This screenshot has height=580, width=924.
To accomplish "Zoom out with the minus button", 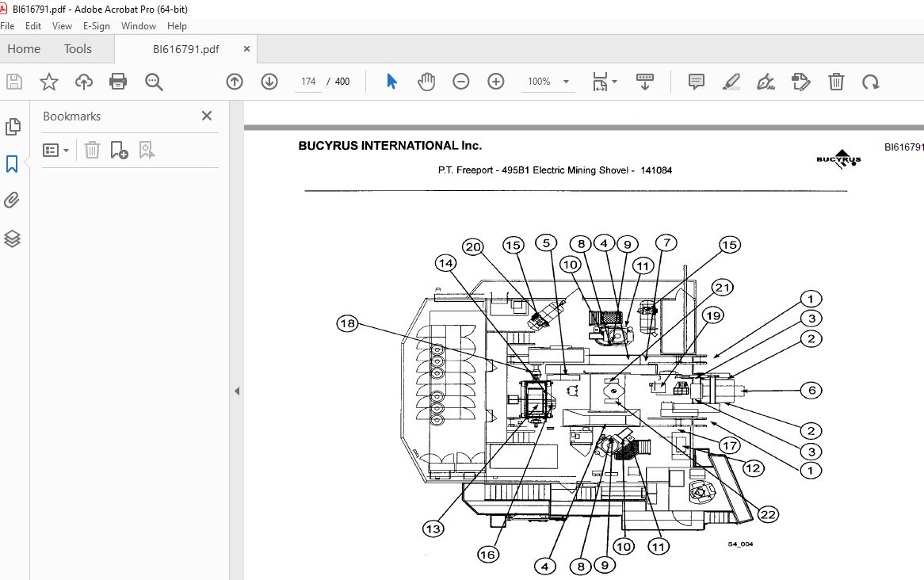I will [461, 82].
